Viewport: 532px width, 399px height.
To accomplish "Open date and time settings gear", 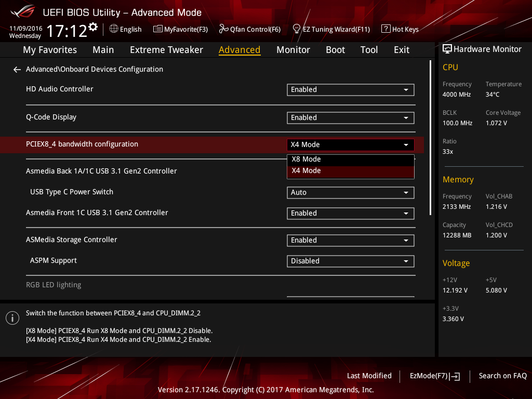I will (x=93, y=27).
